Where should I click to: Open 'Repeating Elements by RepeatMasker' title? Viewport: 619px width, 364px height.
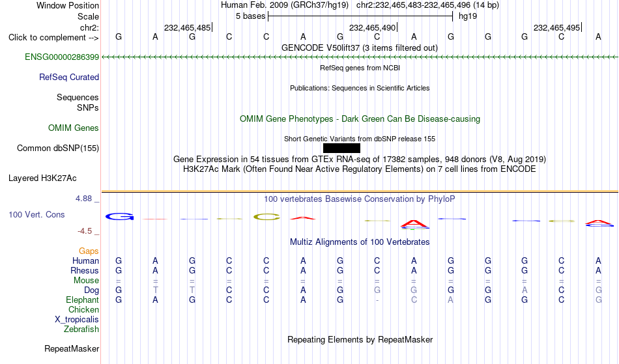pos(360,339)
